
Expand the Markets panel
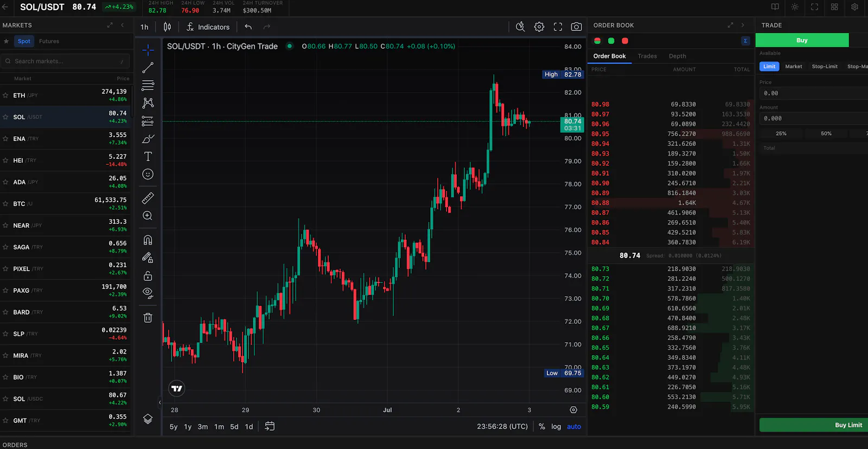110,25
